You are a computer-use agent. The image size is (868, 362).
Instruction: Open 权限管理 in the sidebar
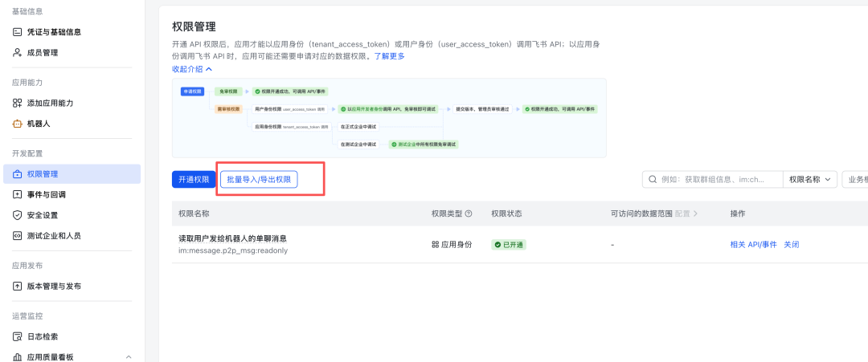coord(42,174)
